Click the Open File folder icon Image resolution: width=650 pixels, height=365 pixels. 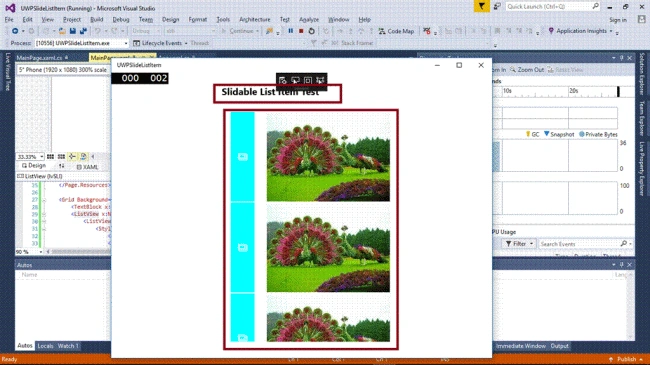coord(62,31)
